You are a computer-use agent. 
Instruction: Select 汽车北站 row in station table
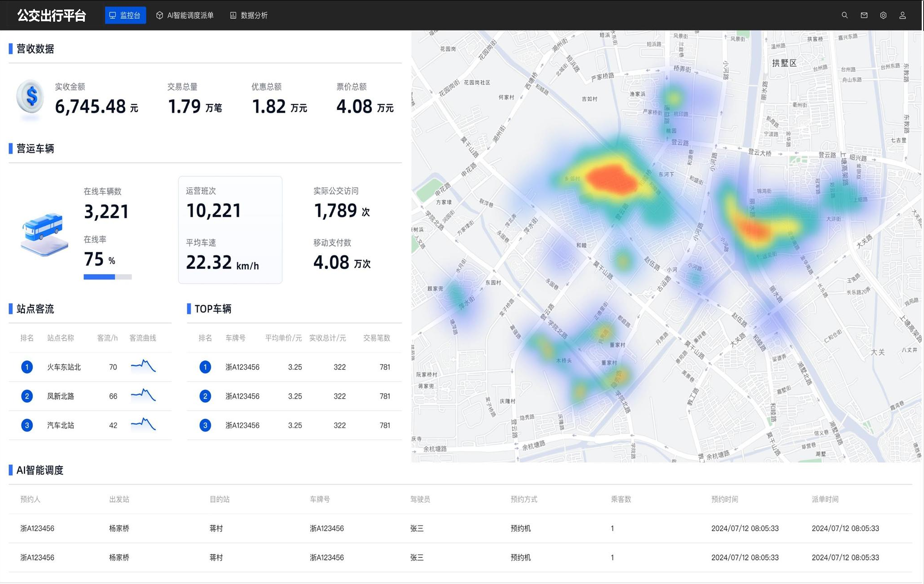(60, 425)
